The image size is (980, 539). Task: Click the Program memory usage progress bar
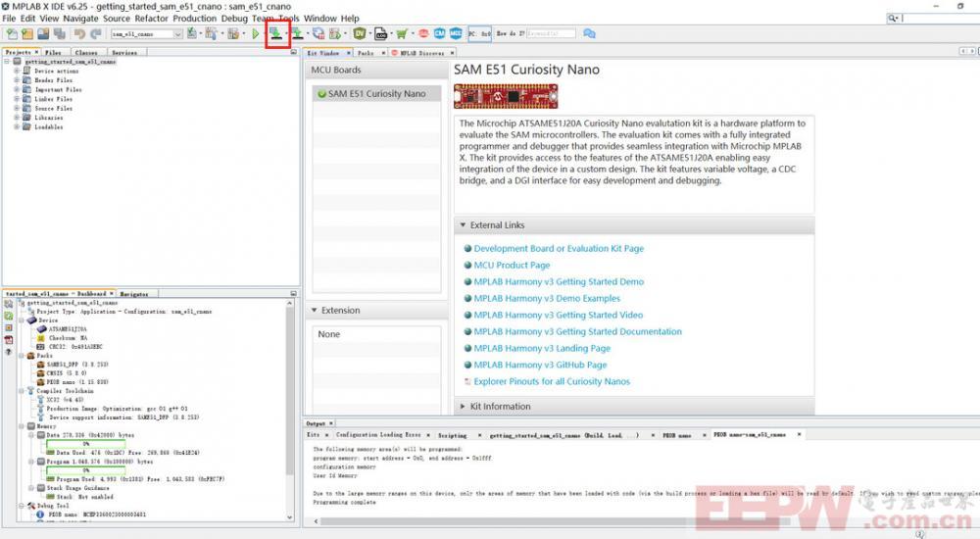85,470
